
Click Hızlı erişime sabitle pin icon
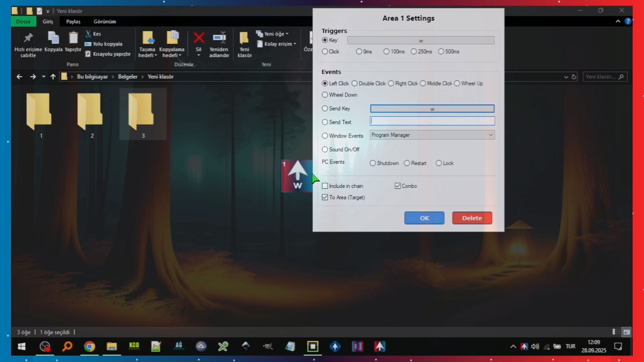coord(28,38)
